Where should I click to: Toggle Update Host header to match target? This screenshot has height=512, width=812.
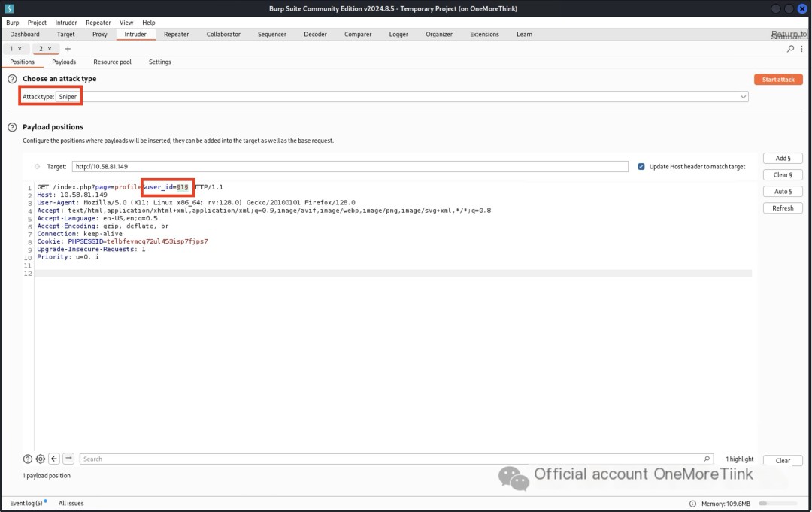[641, 167]
